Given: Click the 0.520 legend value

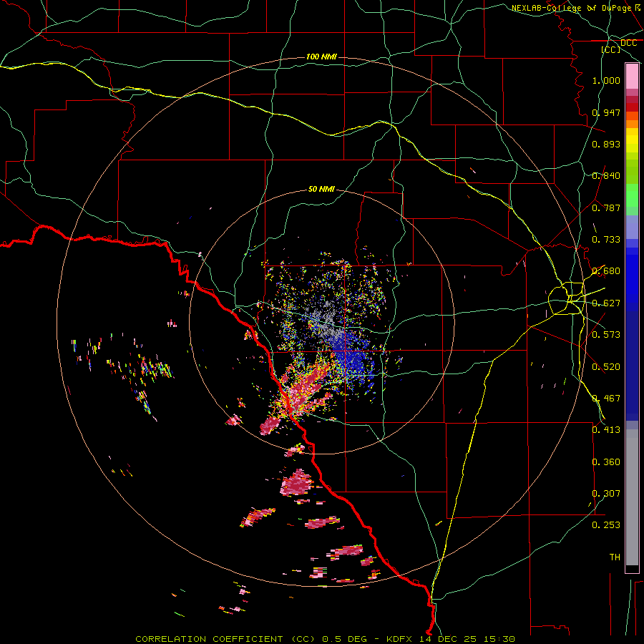Looking at the screenshot, I should [x=606, y=367].
